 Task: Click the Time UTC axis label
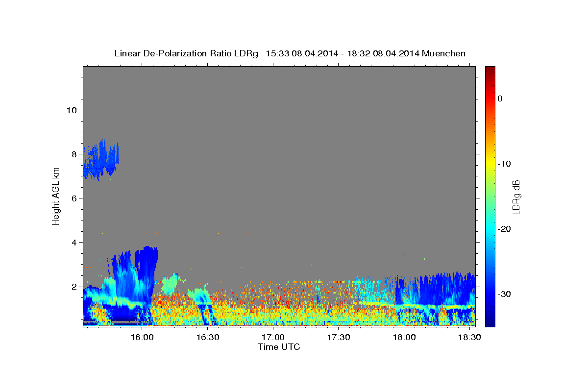tap(279, 347)
